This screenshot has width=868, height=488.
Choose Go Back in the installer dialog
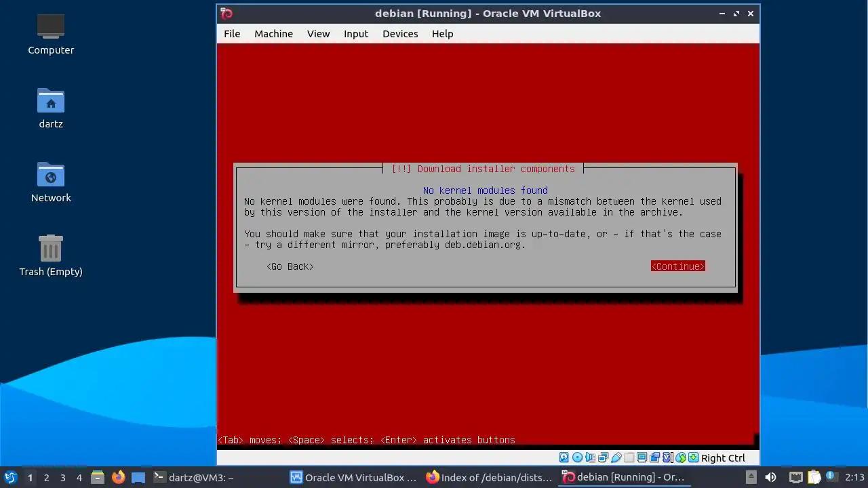pyautogui.click(x=290, y=266)
